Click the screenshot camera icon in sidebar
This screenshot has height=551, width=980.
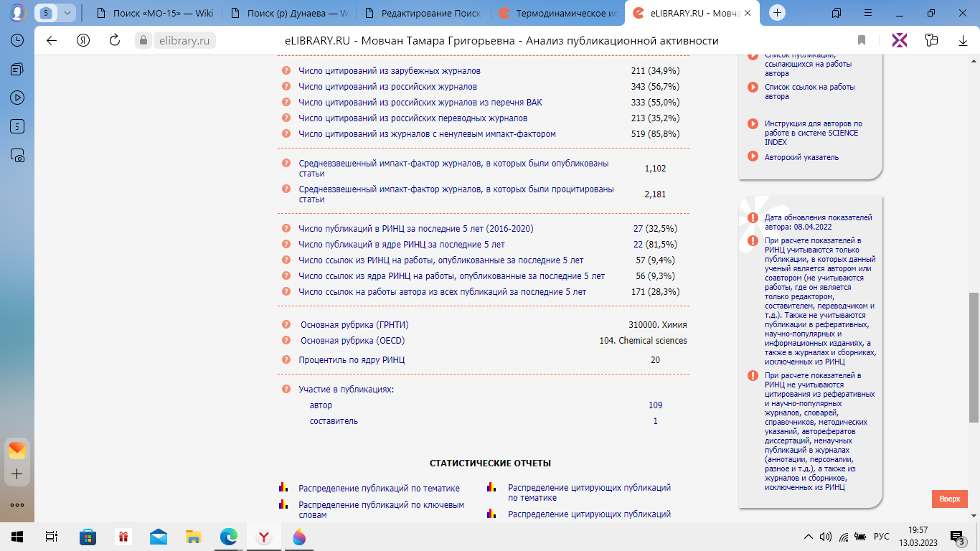click(17, 155)
